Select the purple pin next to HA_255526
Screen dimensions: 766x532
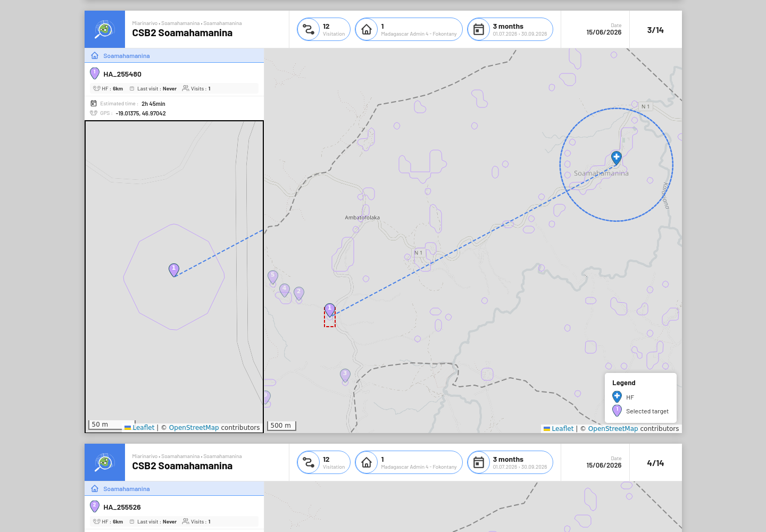tap(95, 506)
